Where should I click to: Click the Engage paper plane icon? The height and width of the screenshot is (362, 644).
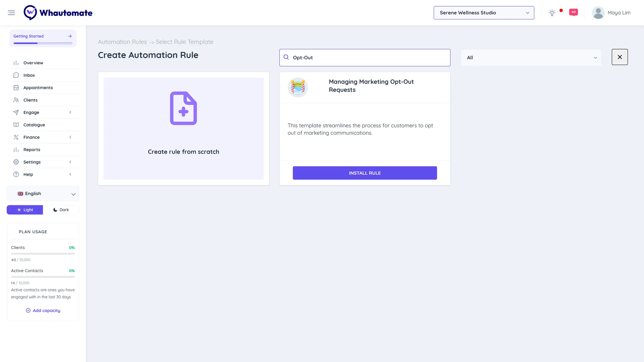pyautogui.click(x=16, y=112)
